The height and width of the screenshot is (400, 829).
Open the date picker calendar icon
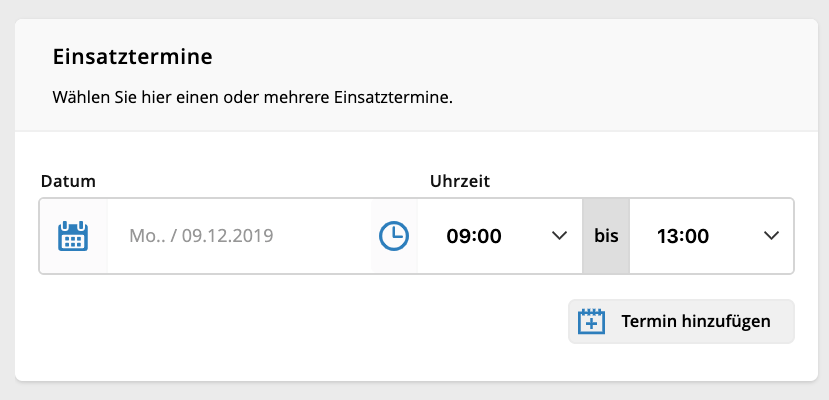point(72,236)
